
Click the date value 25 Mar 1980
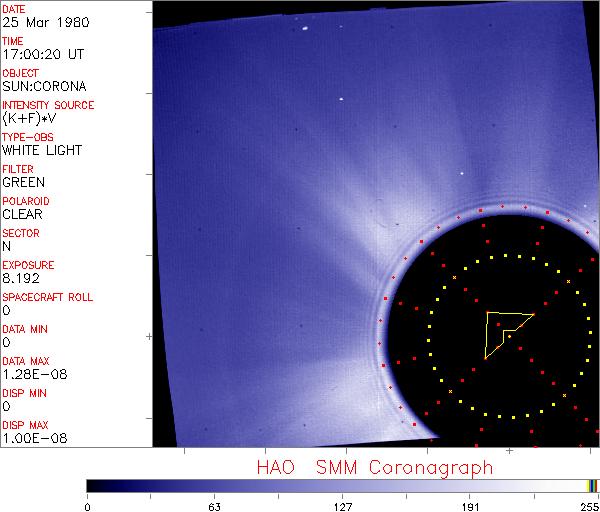point(46,22)
